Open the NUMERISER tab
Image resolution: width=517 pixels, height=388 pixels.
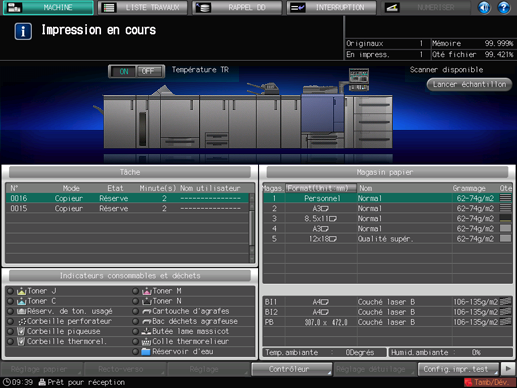pyautogui.click(x=426, y=7)
